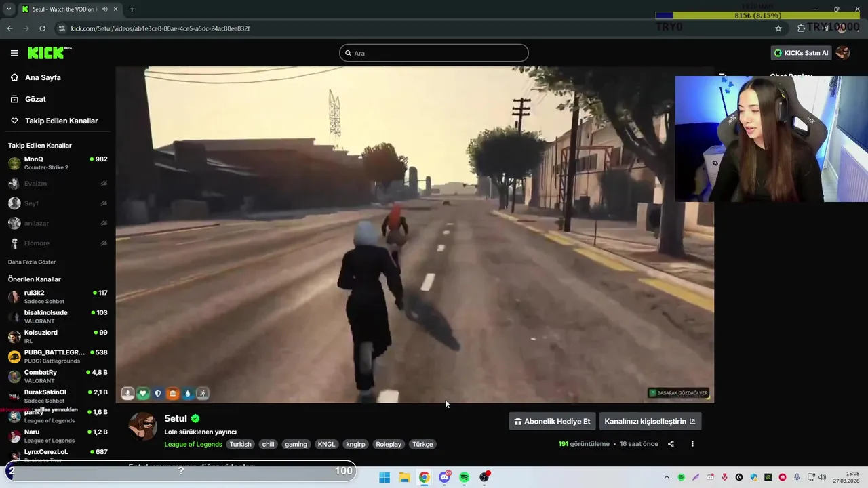Open rul3k2 recommended channel
868x488 pixels.
pos(58,297)
